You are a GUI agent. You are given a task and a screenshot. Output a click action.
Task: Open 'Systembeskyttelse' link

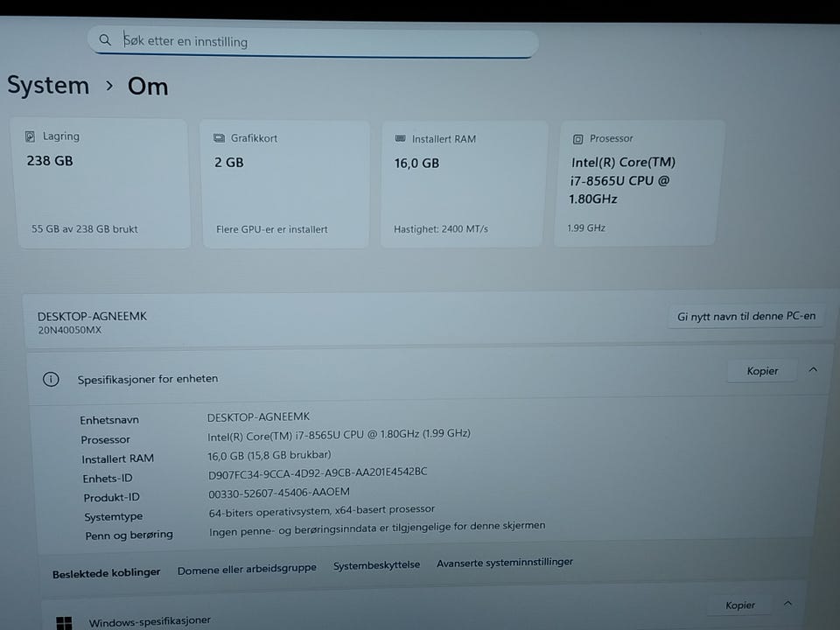pos(376,565)
